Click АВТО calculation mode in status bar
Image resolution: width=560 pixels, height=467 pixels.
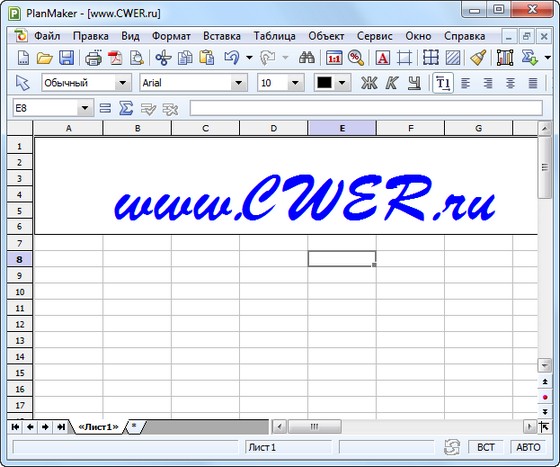click(x=529, y=447)
